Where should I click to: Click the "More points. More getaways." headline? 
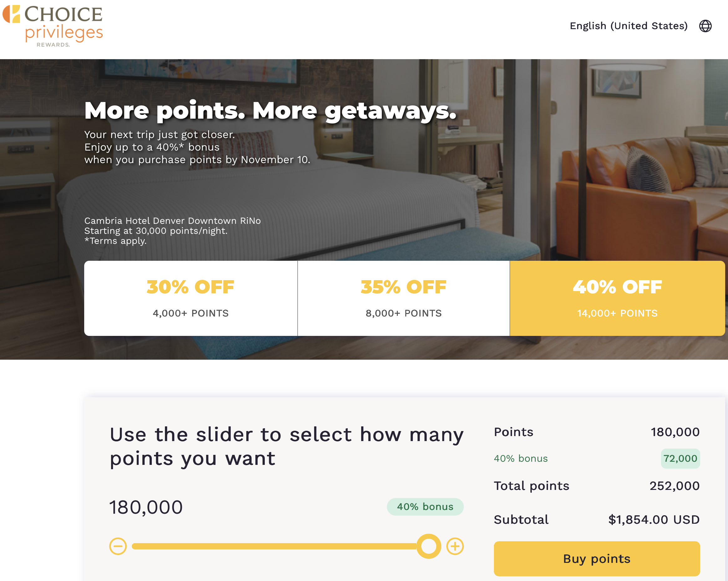pos(270,111)
